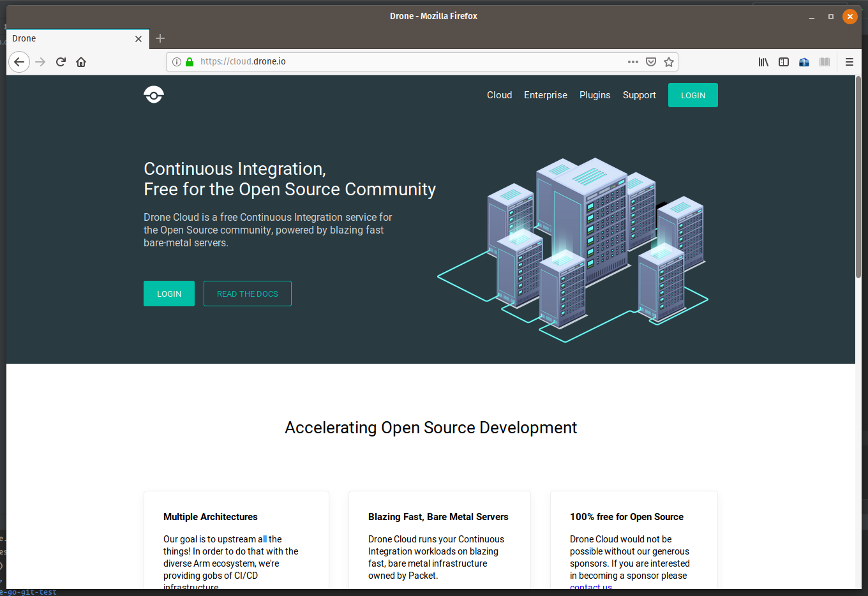
Task: Open the Firefox home page
Action: 81,62
